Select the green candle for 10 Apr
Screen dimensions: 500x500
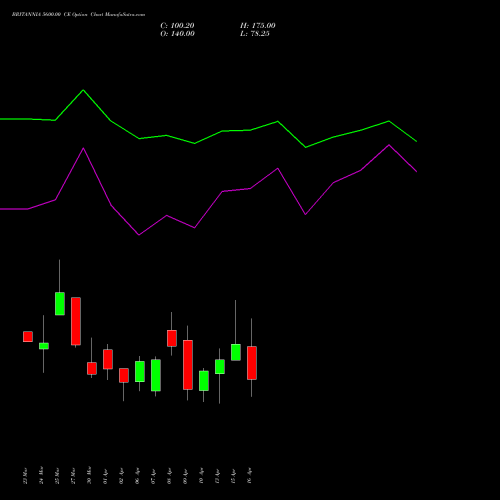204,381
